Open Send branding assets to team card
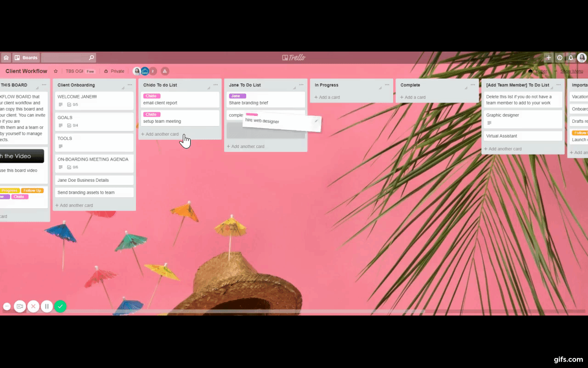This screenshot has height=368, width=588. (x=94, y=192)
